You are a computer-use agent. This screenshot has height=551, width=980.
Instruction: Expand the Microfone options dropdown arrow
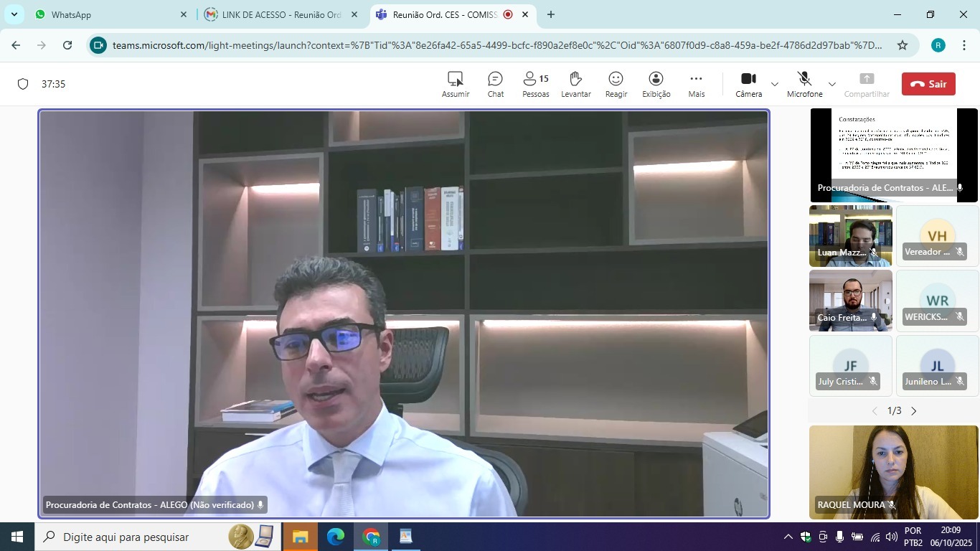point(832,84)
